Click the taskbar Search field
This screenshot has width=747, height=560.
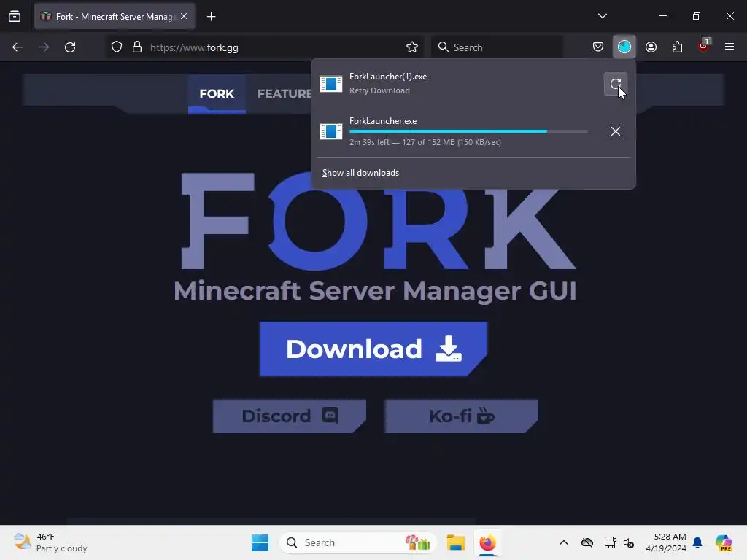[x=358, y=542]
